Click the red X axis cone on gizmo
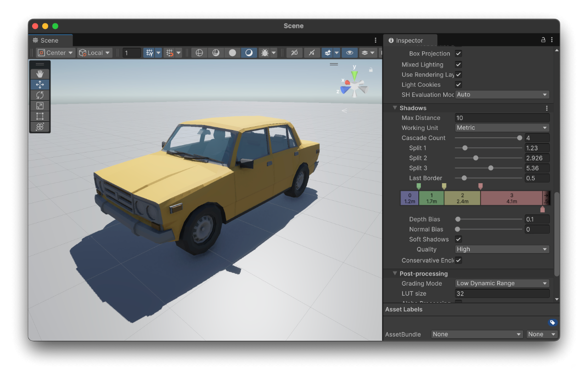This screenshot has height=378, width=588. [347, 83]
